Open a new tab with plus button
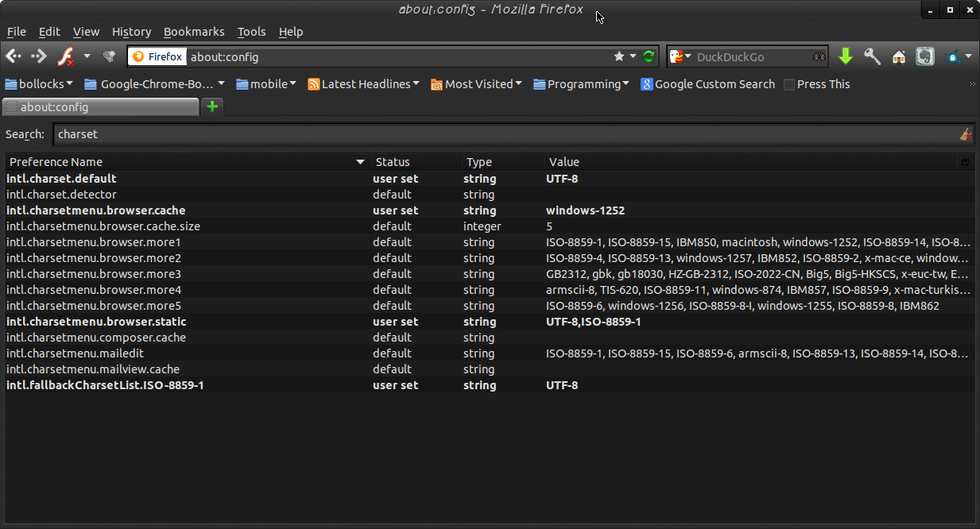Viewport: 980px width, 529px height. pos(212,106)
